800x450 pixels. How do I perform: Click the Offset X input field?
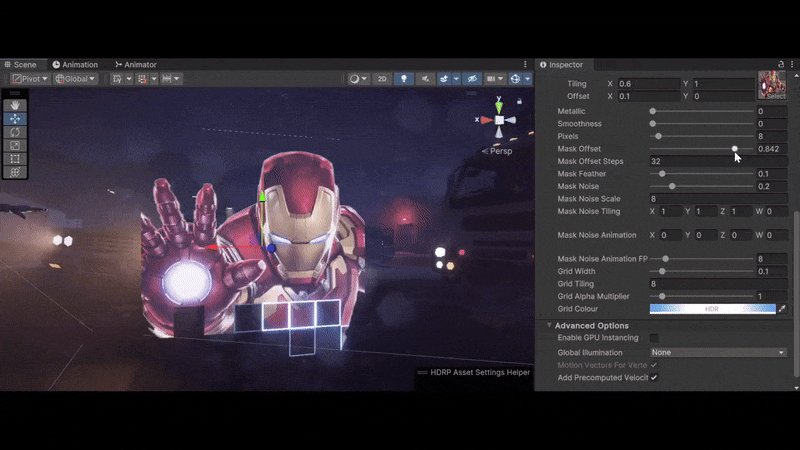[648, 96]
